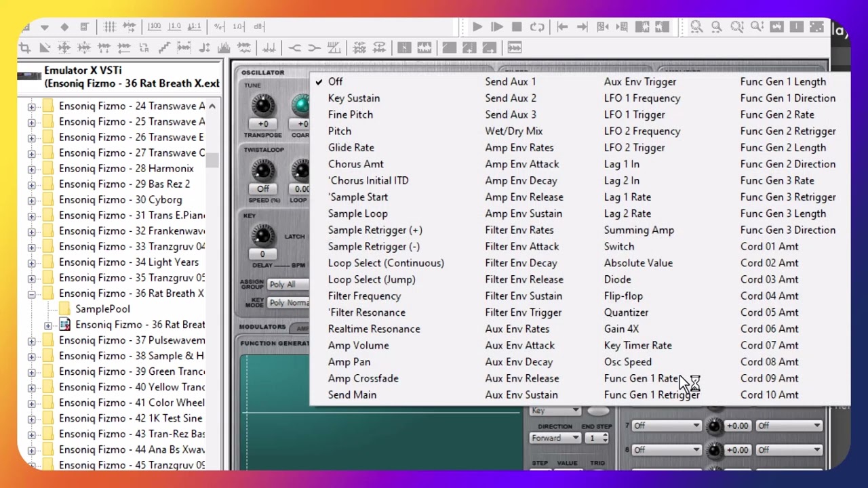
Task: Click the go-to-start arrow icon
Action: (562, 27)
